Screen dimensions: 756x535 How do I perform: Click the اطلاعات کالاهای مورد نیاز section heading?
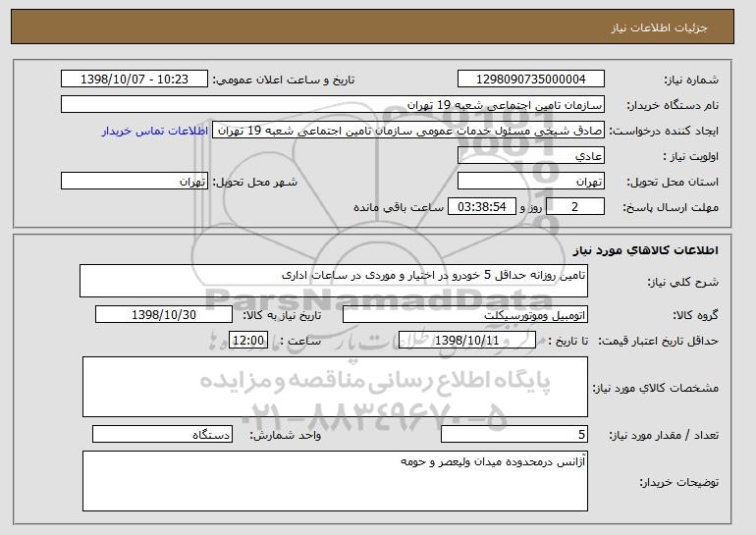pos(646,250)
